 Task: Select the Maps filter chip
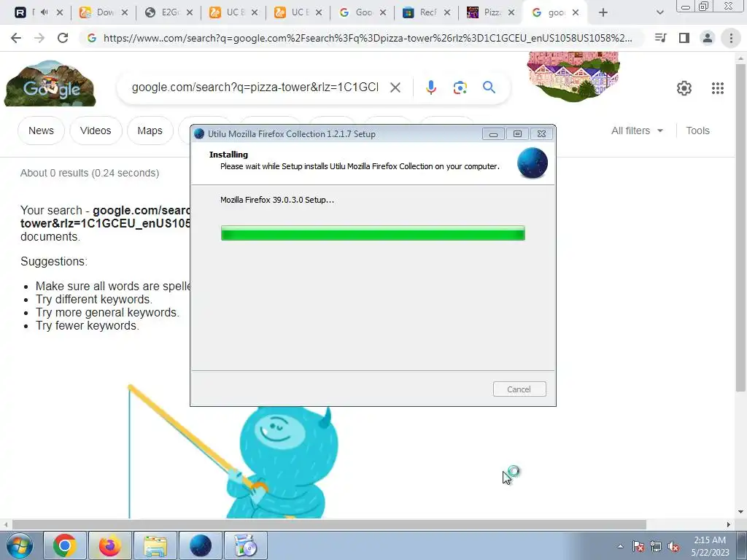coord(150,131)
